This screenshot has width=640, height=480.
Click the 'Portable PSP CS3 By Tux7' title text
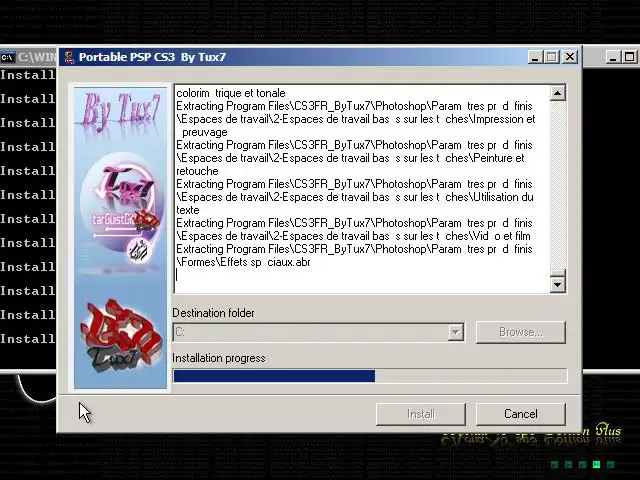pos(152,57)
